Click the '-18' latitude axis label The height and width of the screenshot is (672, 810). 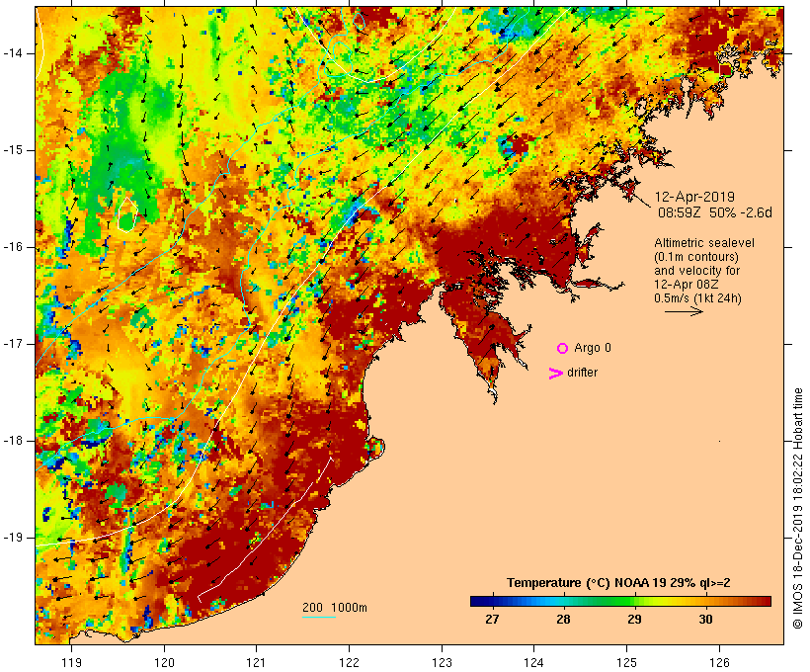(x=13, y=441)
